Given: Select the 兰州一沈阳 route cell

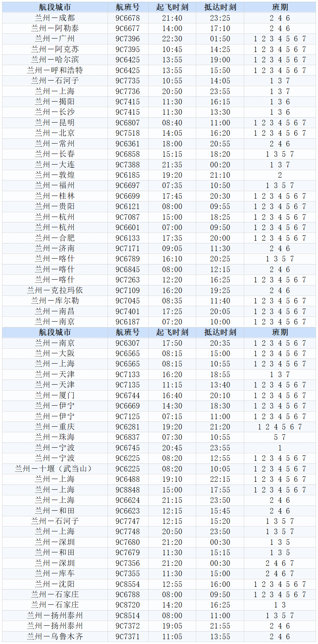Looking at the screenshot, I should 55,584.
